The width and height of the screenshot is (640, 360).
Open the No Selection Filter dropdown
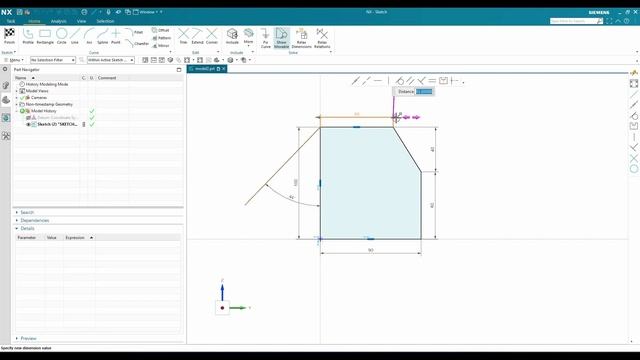click(53, 60)
